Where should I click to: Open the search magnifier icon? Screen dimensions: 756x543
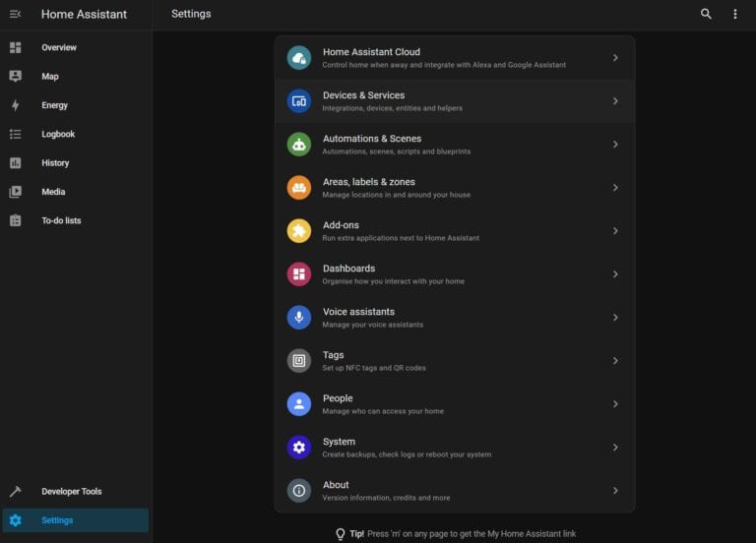706,14
